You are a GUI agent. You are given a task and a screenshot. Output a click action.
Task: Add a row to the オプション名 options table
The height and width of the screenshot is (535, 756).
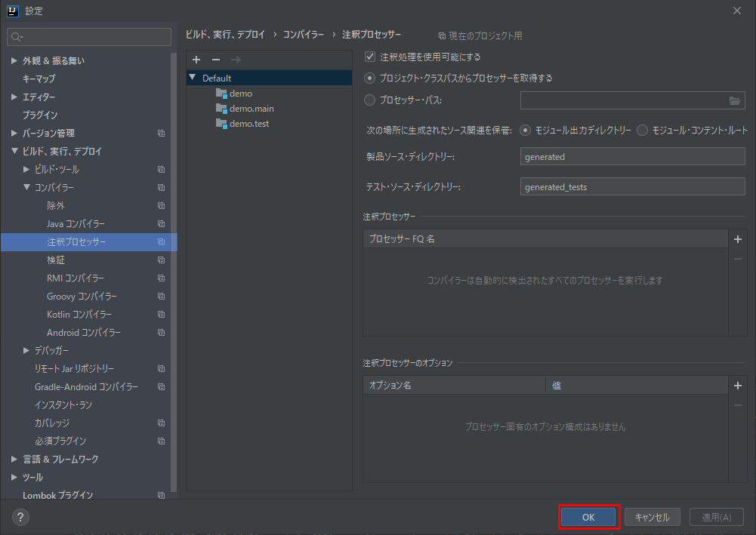(x=737, y=386)
